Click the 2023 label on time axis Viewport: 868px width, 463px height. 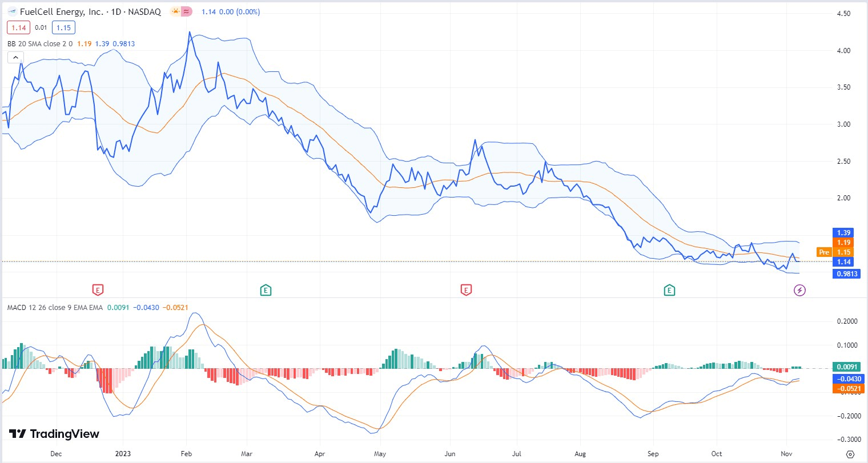[x=123, y=454]
